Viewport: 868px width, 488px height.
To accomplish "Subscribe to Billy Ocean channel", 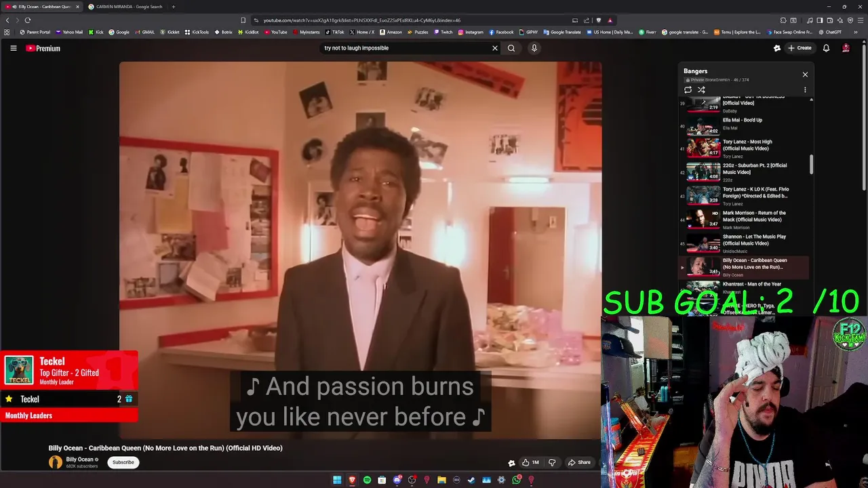I will coord(123,462).
